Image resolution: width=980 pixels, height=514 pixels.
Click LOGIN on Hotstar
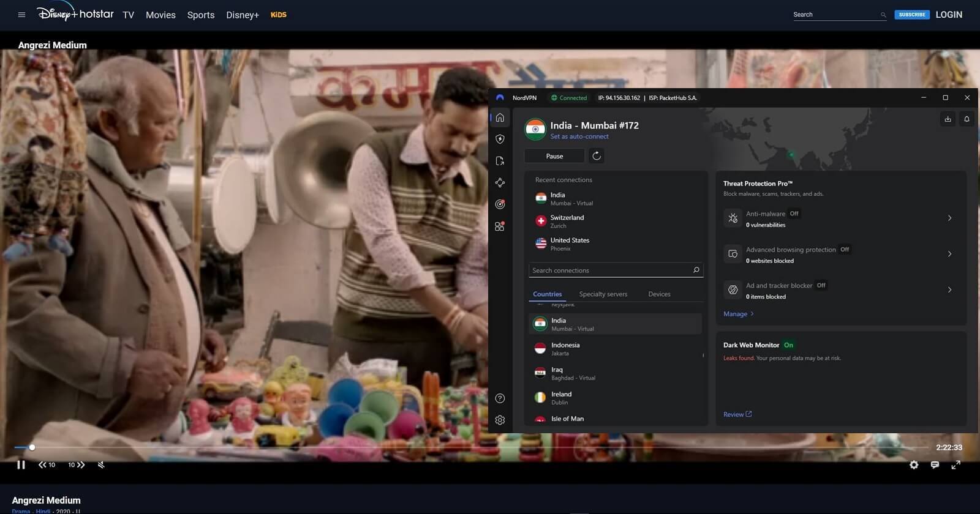coord(949,15)
